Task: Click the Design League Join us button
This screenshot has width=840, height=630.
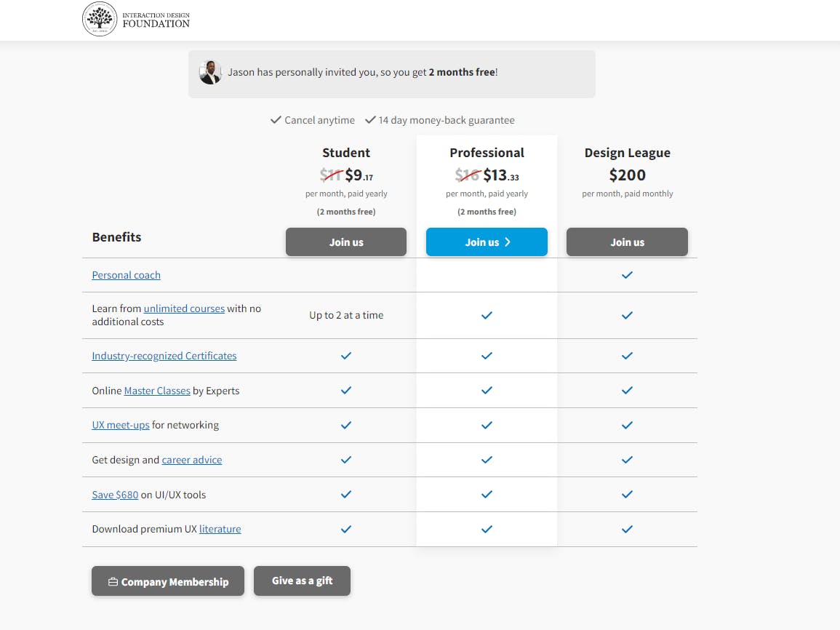Action: (627, 242)
